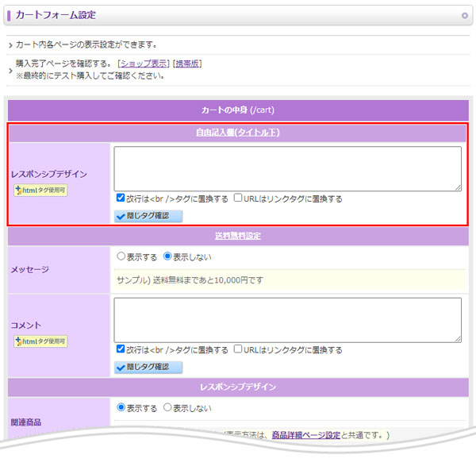Click the コメント textarea corner grip
Viewport: 476px width, 470px height.
pos(458,339)
